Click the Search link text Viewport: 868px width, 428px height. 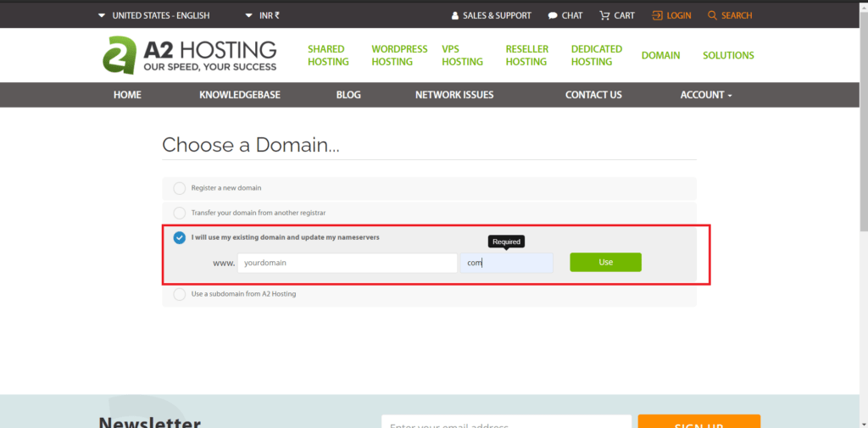(737, 15)
